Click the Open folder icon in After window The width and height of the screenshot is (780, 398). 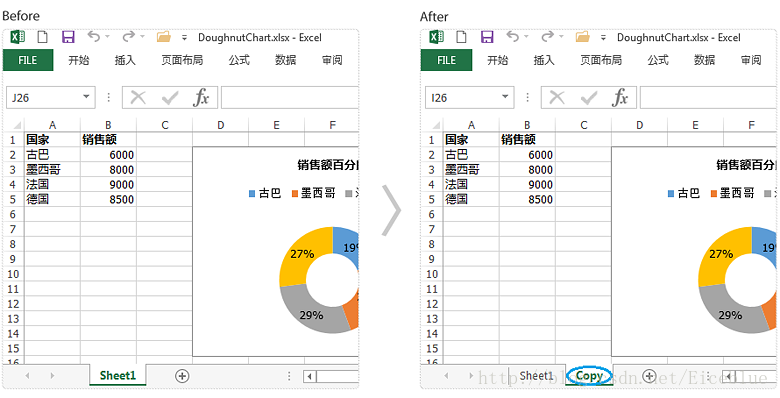(x=583, y=37)
